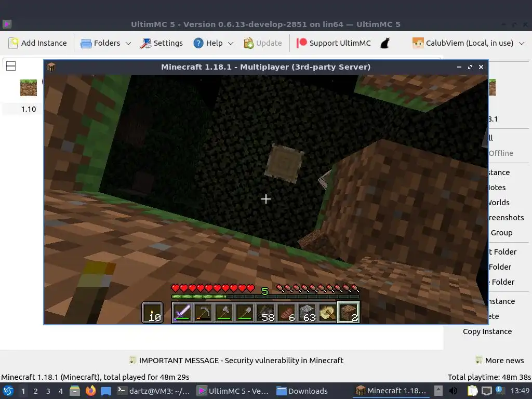
Task: Click the black cat icon in toolbar
Action: point(385,43)
